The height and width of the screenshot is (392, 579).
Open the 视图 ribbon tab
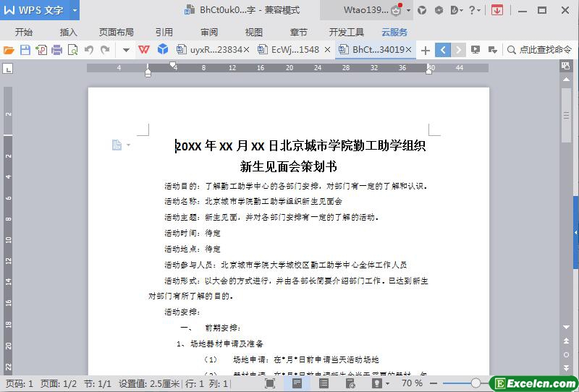[x=254, y=32]
